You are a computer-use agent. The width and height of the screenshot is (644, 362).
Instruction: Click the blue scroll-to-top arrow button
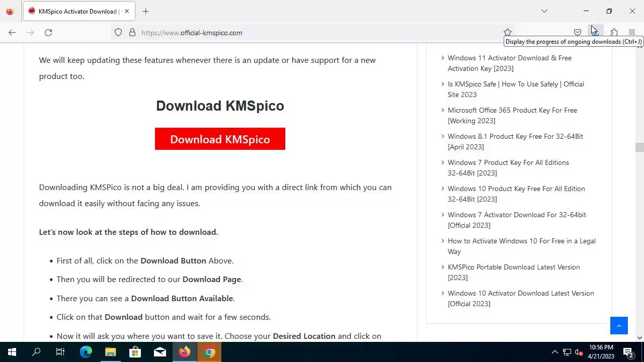click(619, 325)
